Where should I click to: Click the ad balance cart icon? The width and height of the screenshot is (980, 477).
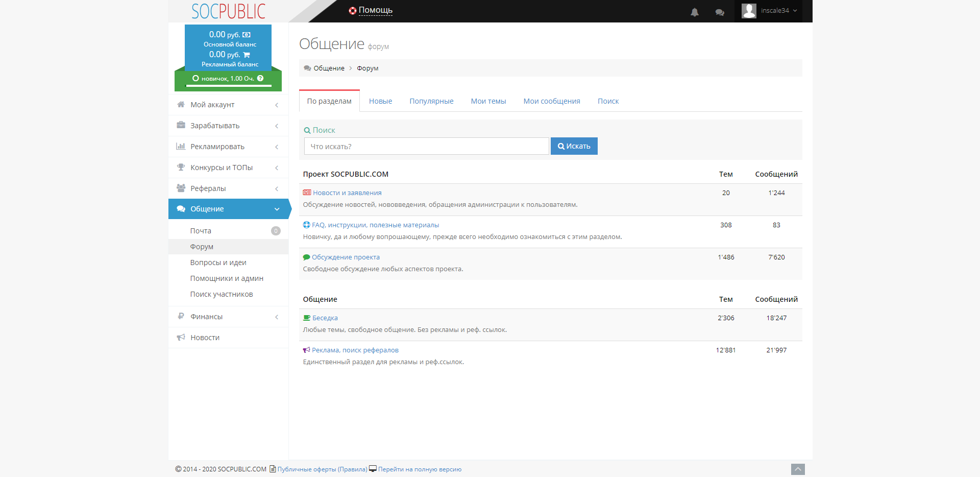[x=247, y=55]
